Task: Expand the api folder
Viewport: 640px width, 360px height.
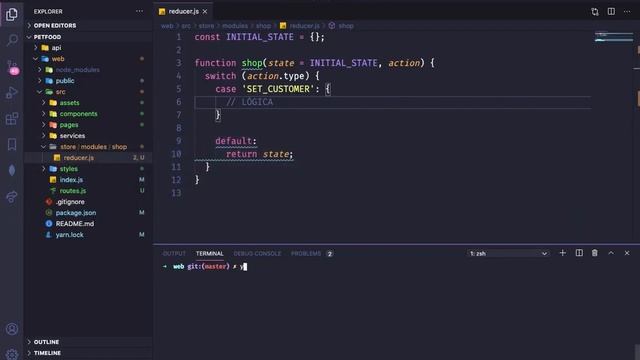Action: 56,48
